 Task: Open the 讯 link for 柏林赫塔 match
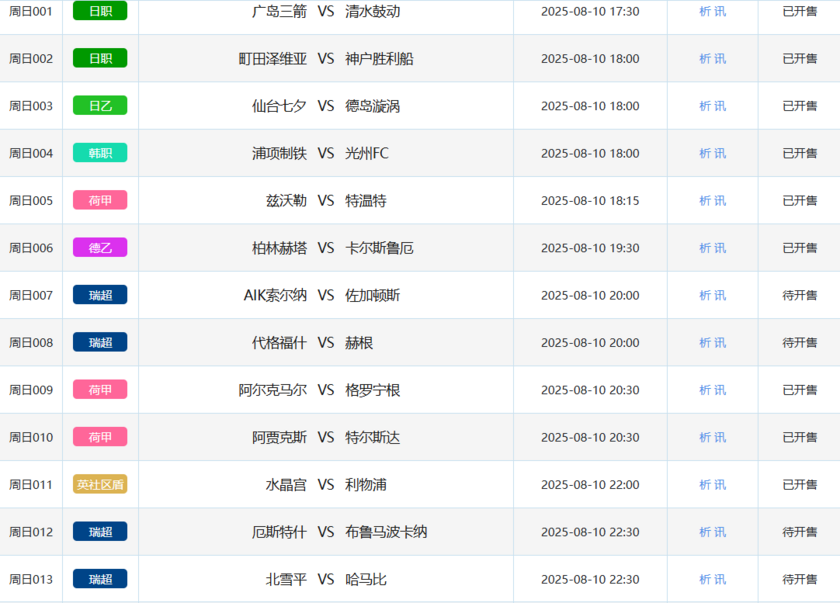(x=721, y=248)
